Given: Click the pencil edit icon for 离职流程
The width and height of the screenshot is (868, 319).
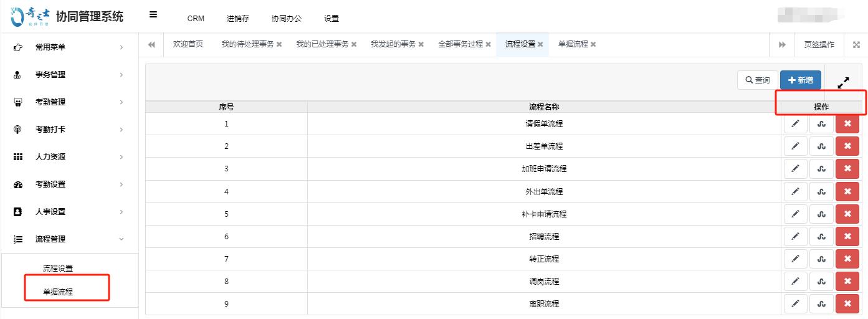Looking at the screenshot, I should [795, 304].
